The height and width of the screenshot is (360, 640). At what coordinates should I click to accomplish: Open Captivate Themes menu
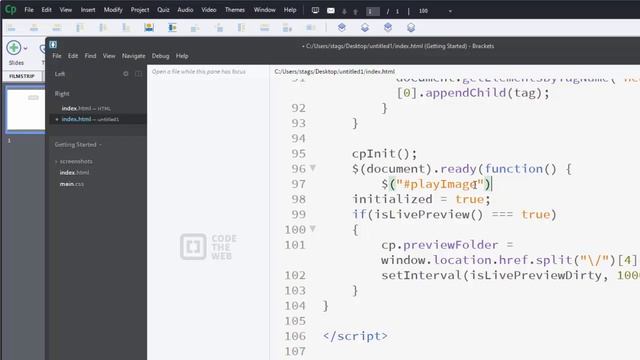point(235,10)
